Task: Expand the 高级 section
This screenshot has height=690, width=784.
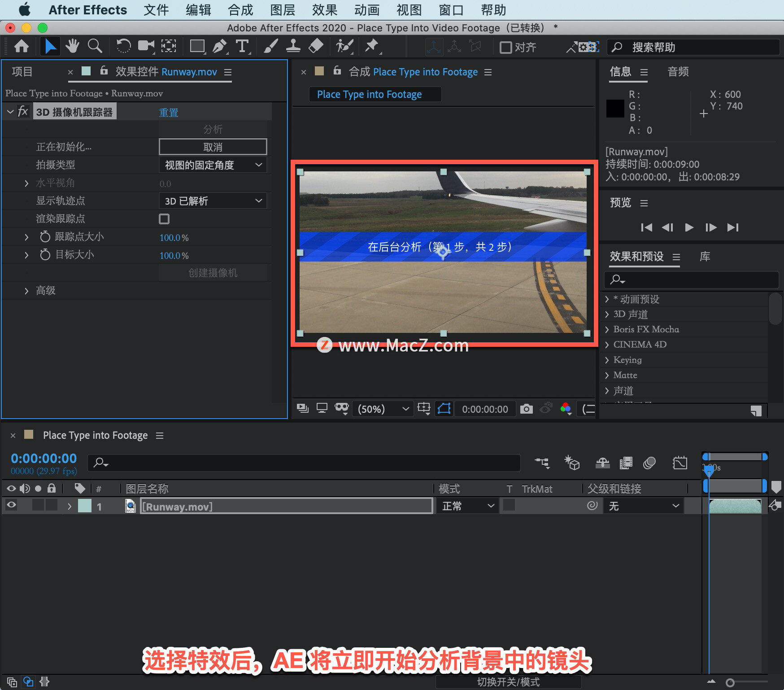Action: coord(26,291)
